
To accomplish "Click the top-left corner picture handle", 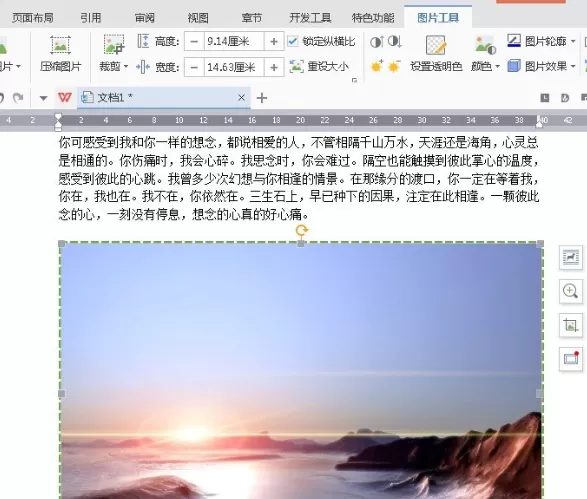I will click(x=62, y=244).
